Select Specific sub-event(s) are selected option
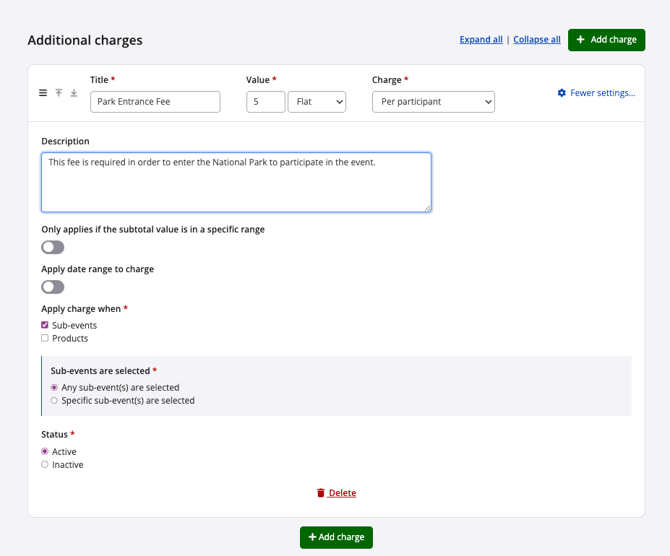 [54, 401]
